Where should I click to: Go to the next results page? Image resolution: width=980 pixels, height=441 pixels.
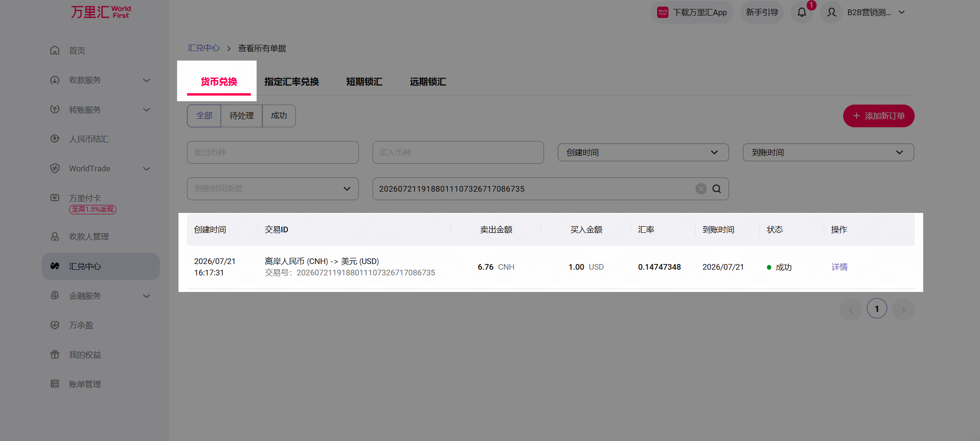[x=903, y=309]
